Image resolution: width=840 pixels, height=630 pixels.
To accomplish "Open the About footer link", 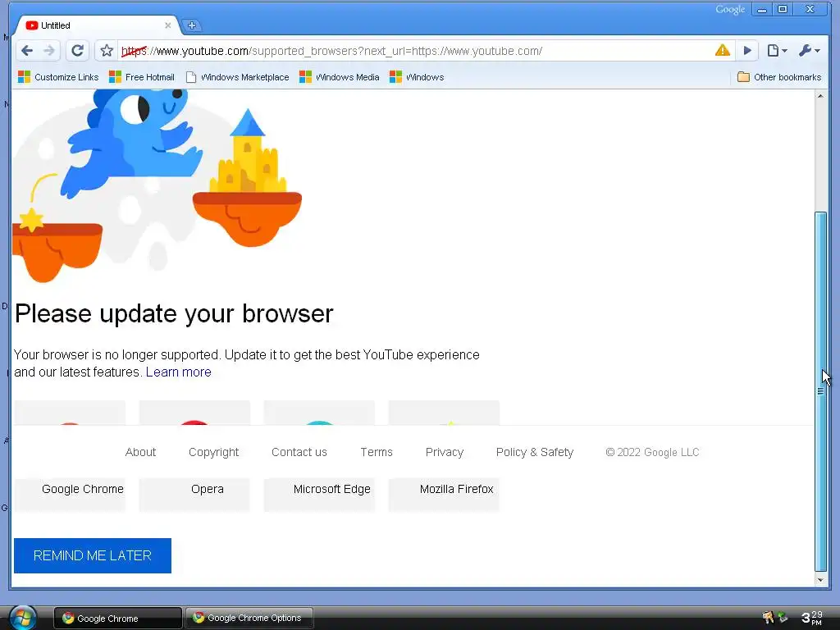I will click(x=140, y=452).
